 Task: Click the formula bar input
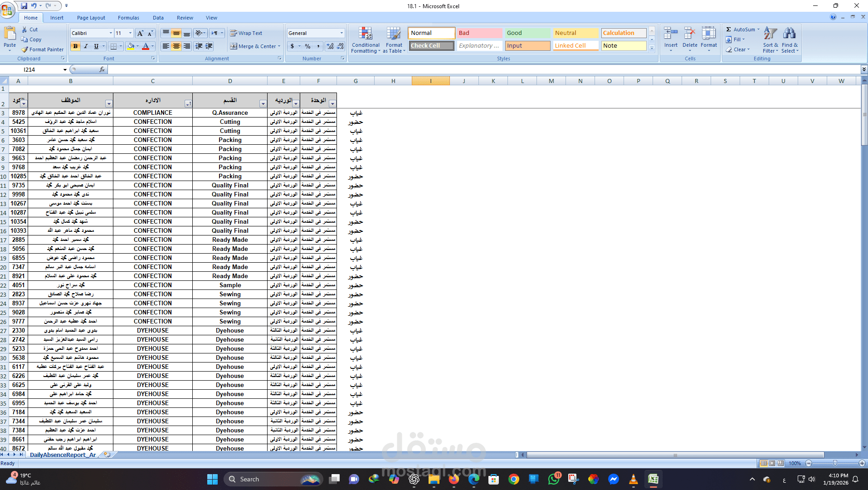click(x=484, y=69)
